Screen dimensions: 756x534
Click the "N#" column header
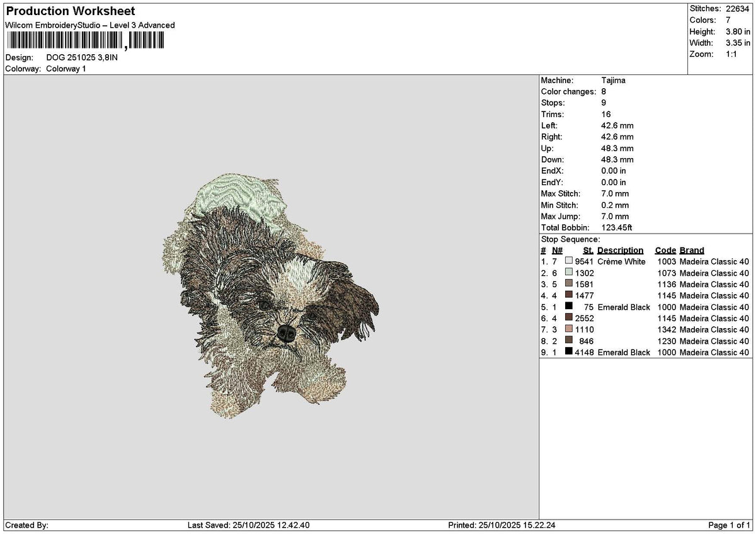558,251
